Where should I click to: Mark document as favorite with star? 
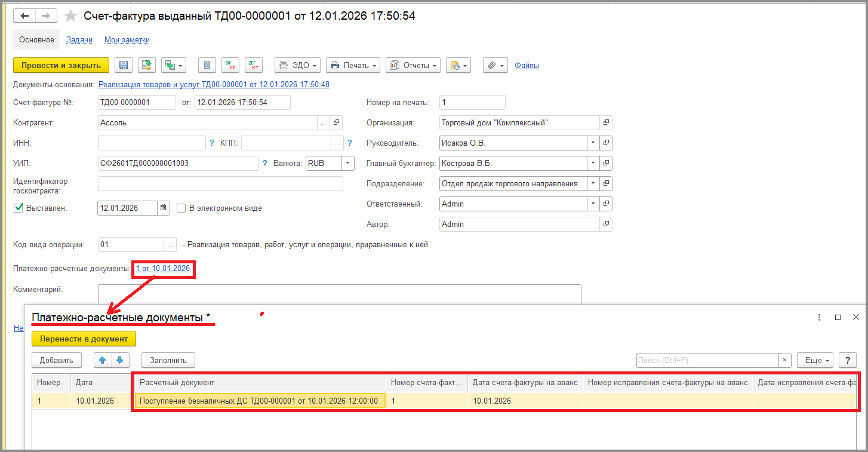70,16
